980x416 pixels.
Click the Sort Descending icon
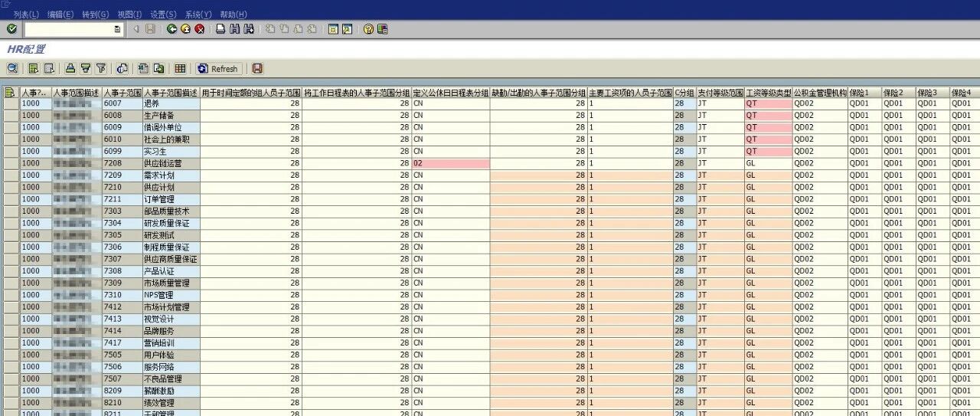[x=86, y=68]
